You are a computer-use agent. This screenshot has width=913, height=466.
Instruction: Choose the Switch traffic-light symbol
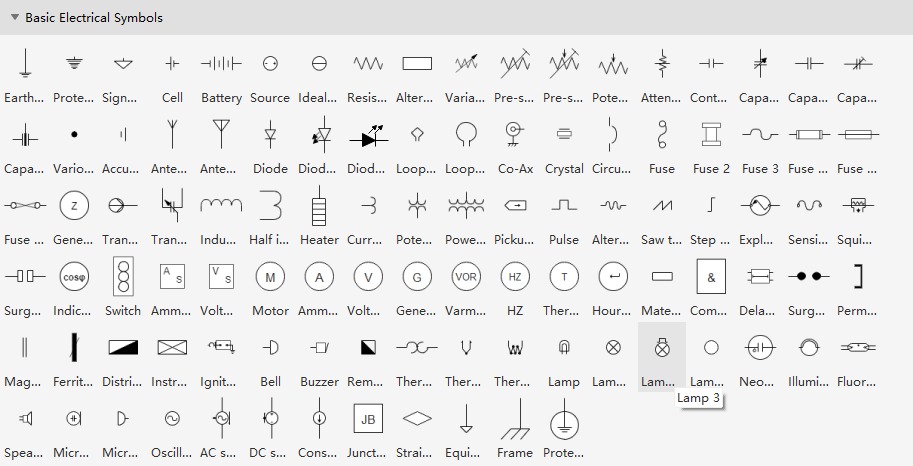(x=123, y=277)
